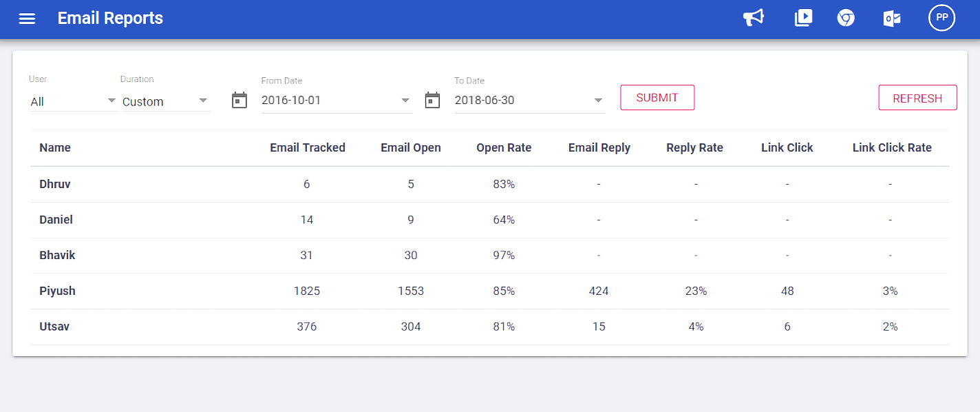
Task: Click the Link Click Rate column header
Action: (892, 147)
